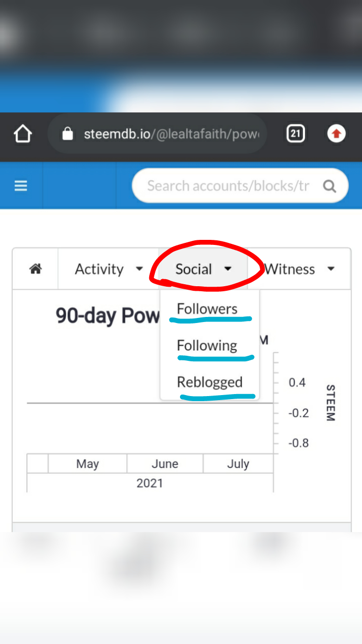The height and width of the screenshot is (644, 362).
Task: Click the Search accounts/blocks input field
Action: (228, 186)
